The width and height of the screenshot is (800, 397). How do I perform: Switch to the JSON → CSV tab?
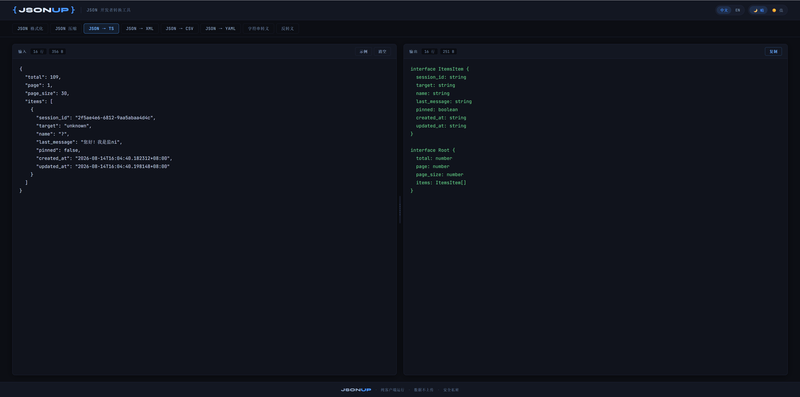click(x=179, y=29)
